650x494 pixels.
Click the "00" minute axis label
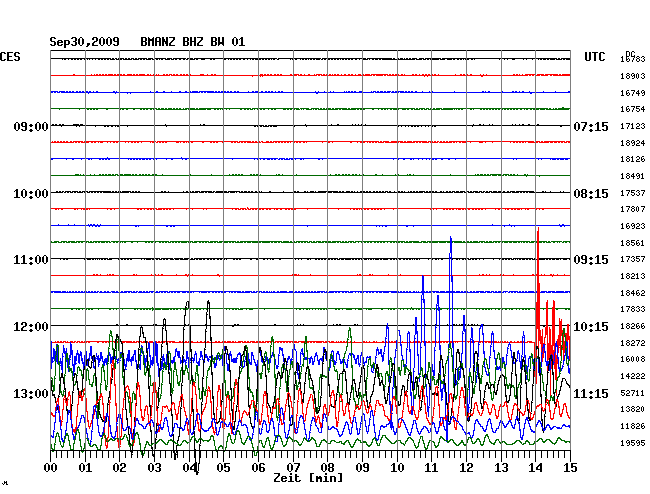tap(51, 468)
